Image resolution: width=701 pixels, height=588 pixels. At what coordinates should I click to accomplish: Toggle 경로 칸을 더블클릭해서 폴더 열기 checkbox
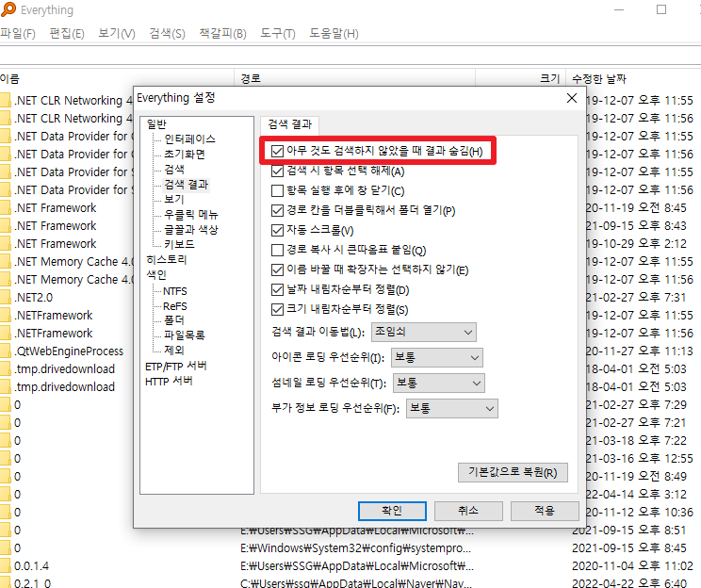click(277, 210)
